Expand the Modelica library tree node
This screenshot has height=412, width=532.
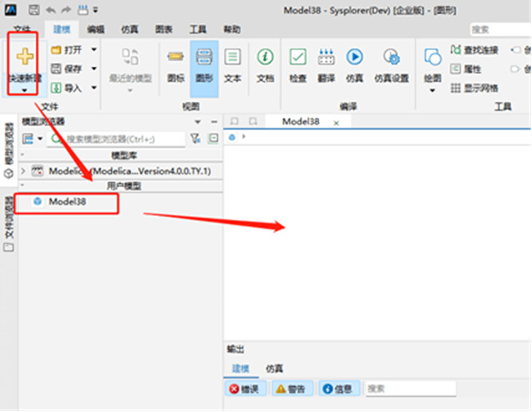[23, 171]
